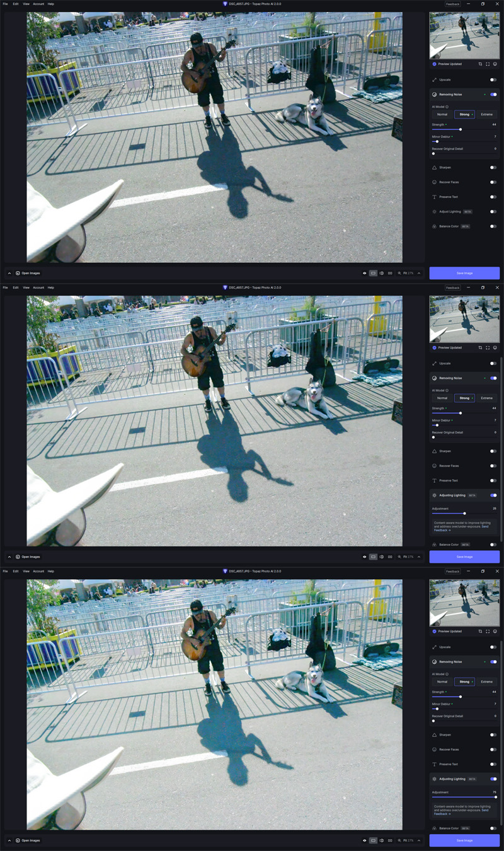Select the Extreme AI model in the top window
This screenshot has width=504, height=851.
[486, 115]
